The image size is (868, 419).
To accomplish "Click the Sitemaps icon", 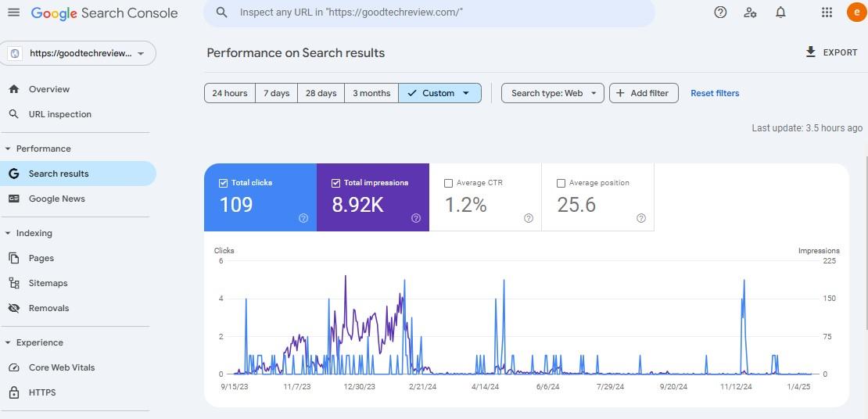I will pyautogui.click(x=14, y=283).
